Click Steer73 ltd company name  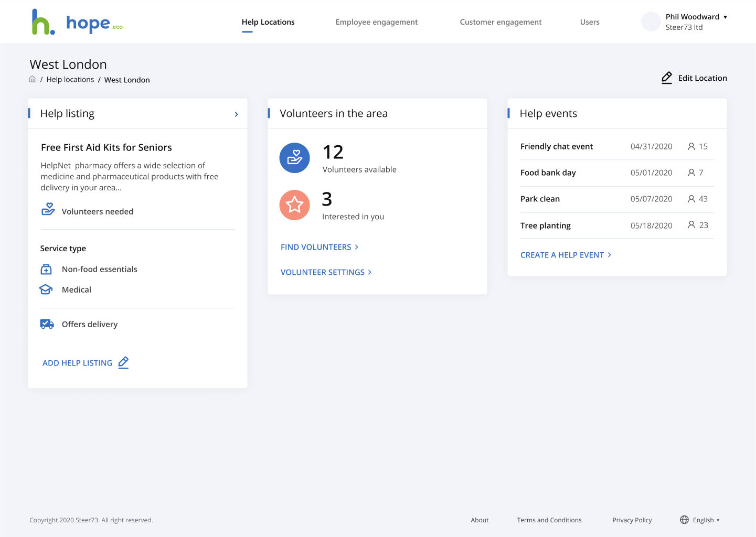684,27
